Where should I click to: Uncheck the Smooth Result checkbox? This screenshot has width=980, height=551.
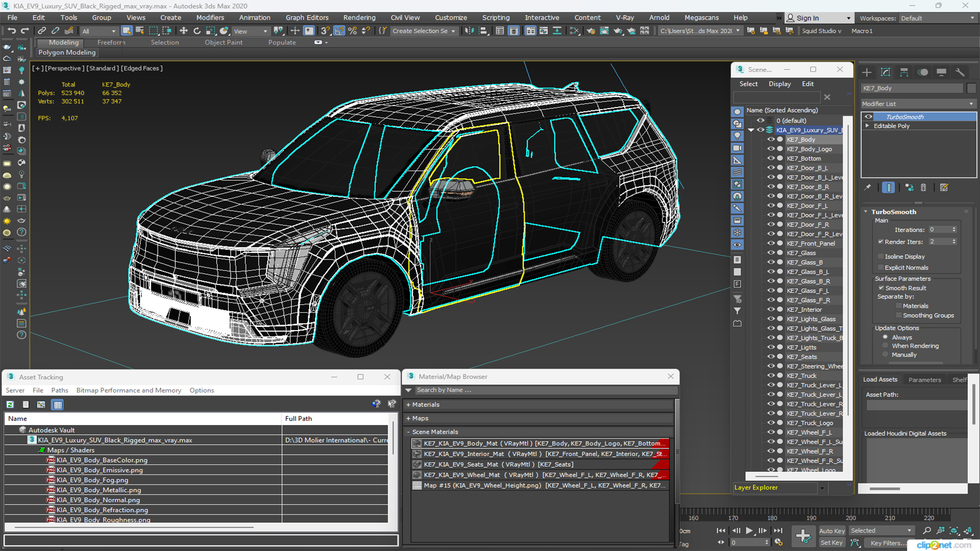(881, 288)
